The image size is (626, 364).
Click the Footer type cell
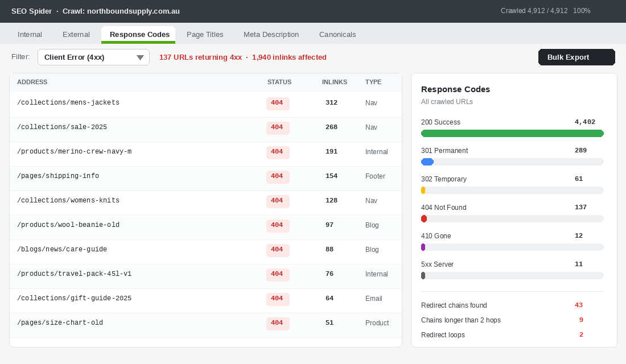pos(375,176)
